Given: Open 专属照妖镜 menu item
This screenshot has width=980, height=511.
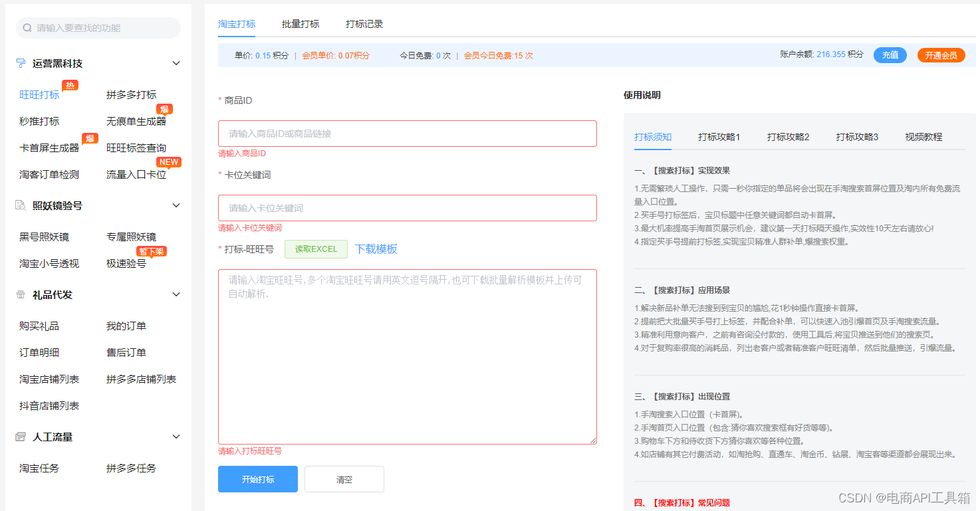Looking at the screenshot, I should point(132,237).
